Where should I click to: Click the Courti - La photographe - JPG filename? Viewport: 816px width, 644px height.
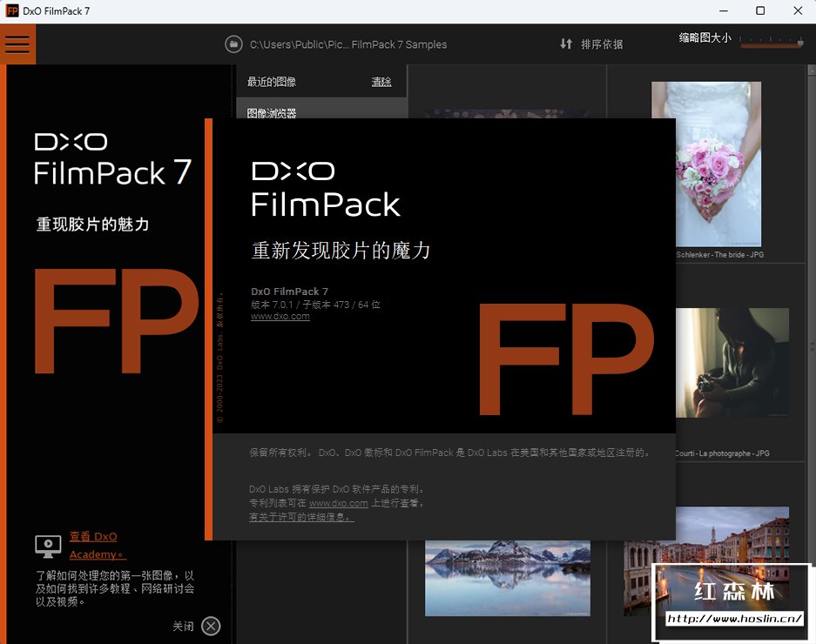722,453
